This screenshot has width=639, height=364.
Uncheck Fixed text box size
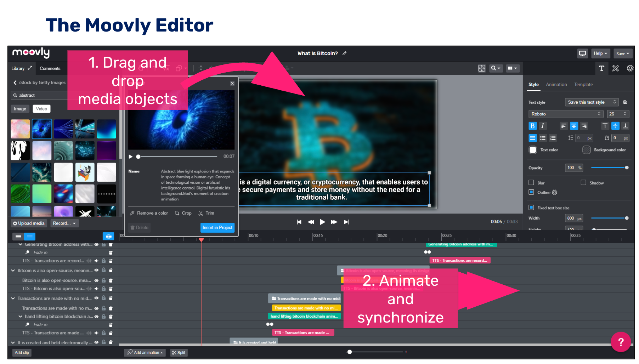531,207
